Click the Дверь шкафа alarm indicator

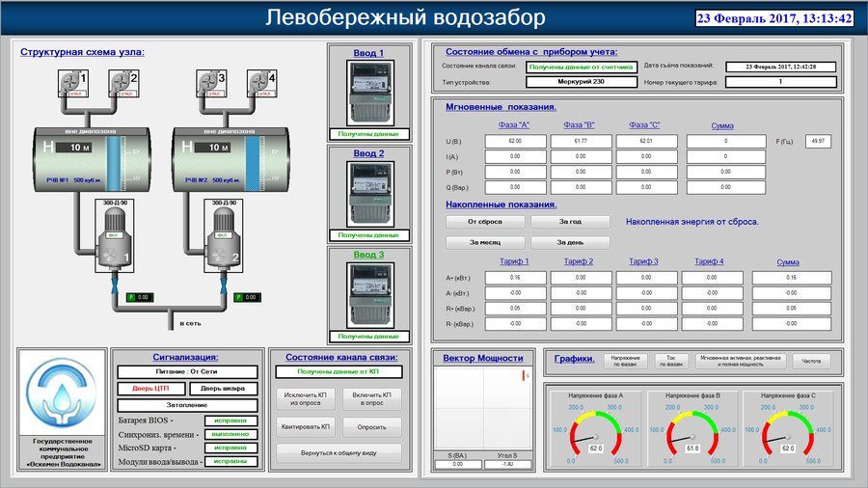pos(223,389)
